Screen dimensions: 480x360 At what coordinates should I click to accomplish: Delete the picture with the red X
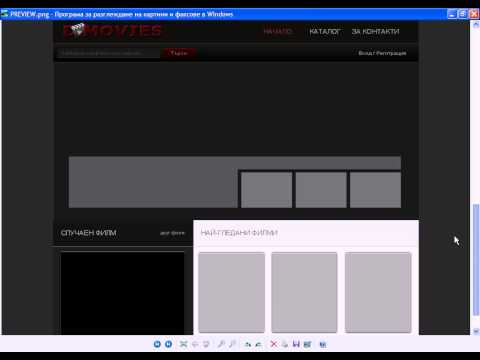(273, 344)
